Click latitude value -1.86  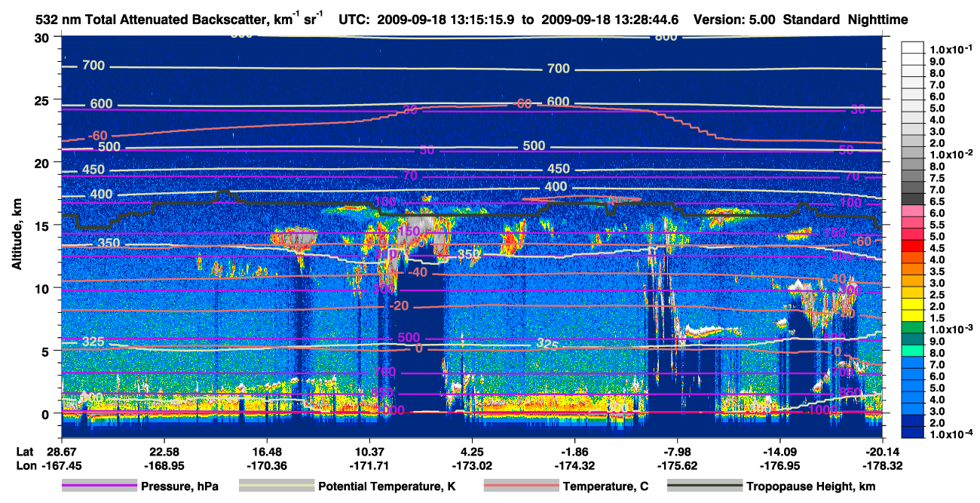pyautogui.click(x=574, y=451)
